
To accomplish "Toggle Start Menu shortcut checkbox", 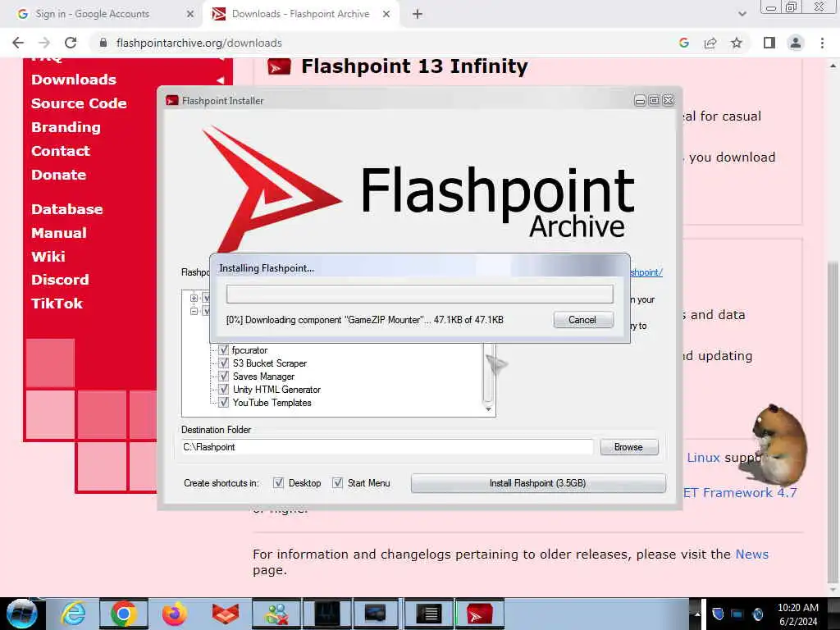I will tap(337, 482).
